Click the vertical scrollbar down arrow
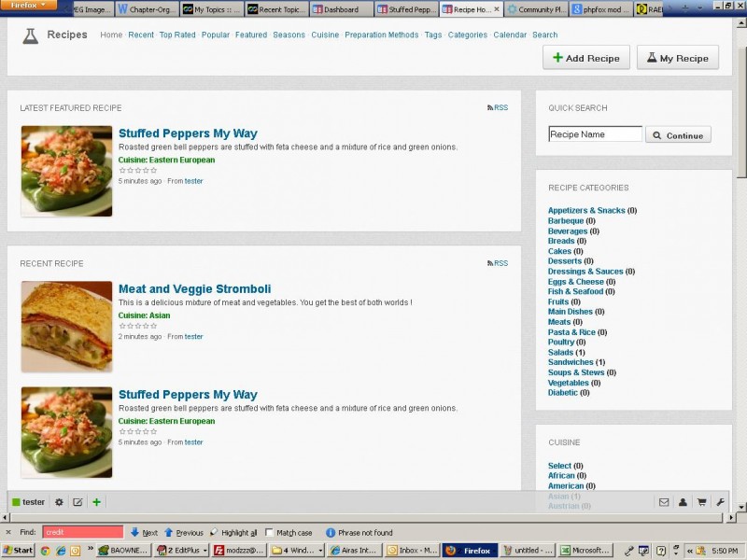The image size is (747, 560). (741, 507)
